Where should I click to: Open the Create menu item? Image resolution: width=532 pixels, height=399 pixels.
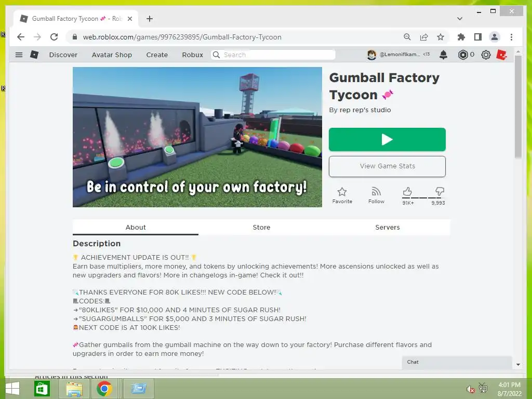(x=157, y=55)
